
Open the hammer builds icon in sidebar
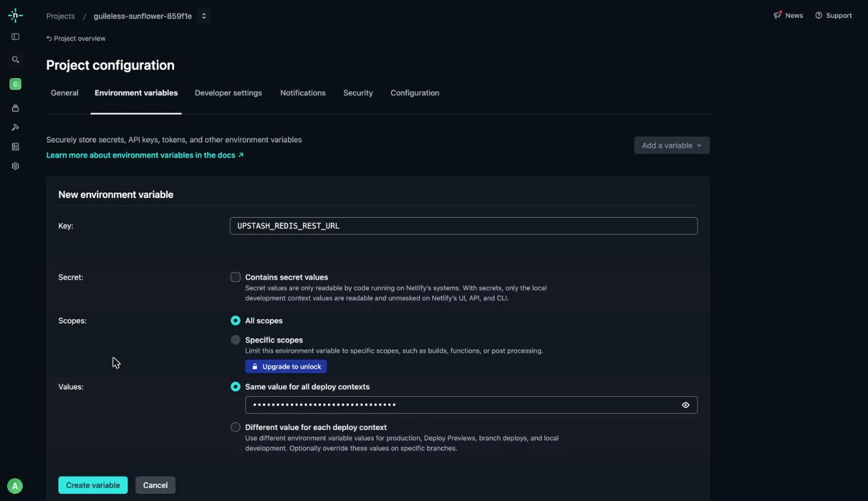pyautogui.click(x=15, y=127)
